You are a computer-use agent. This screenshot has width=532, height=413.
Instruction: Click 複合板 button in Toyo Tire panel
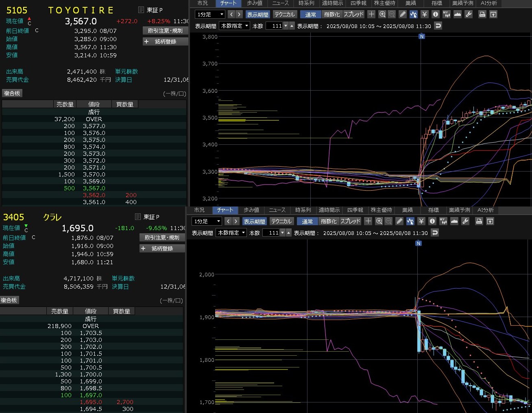tap(12, 93)
